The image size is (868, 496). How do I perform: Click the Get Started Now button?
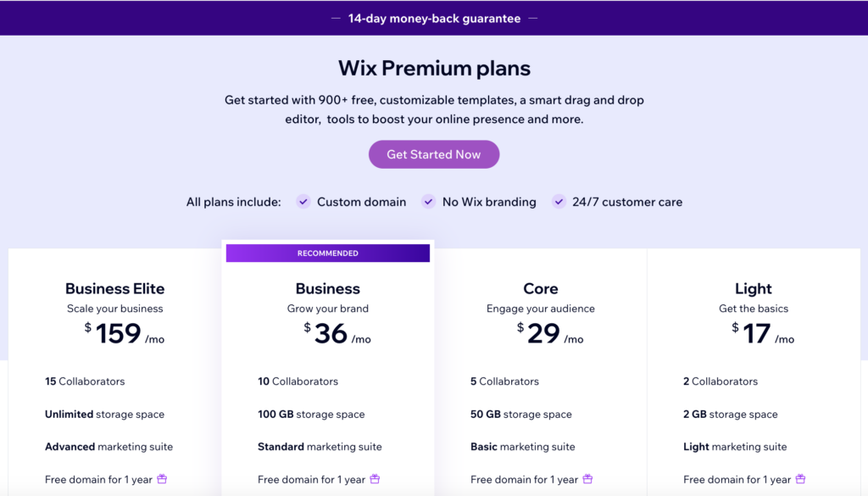point(433,154)
